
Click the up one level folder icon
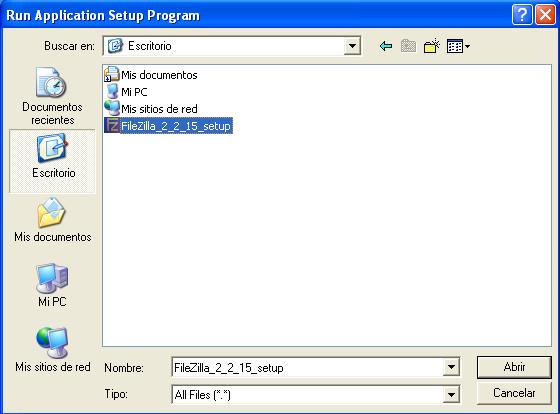pos(408,46)
